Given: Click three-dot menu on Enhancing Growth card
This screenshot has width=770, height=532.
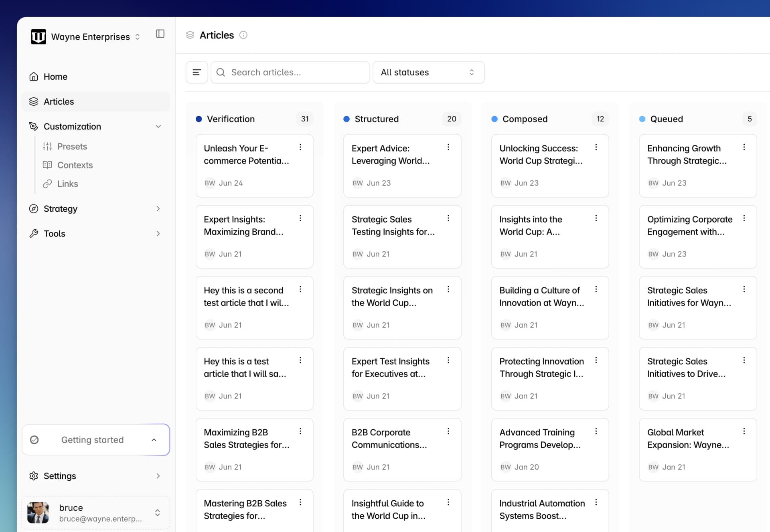Looking at the screenshot, I should click(744, 147).
